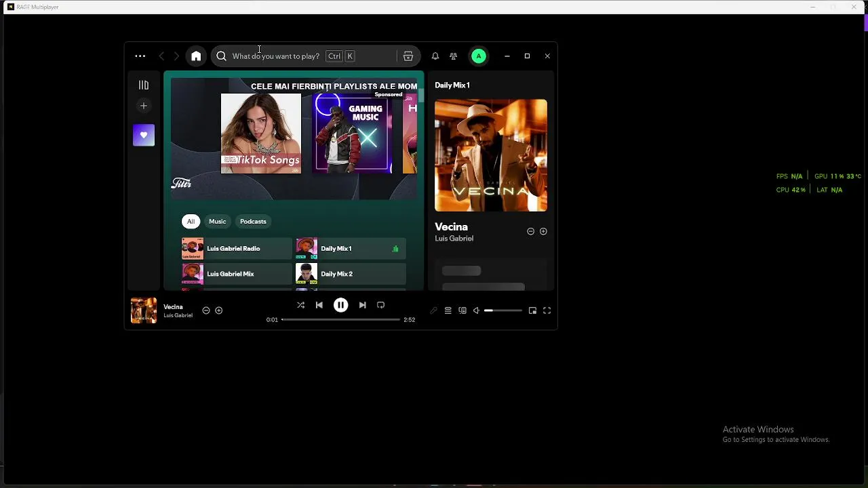Click the small album cover in the bottom bar

tap(144, 310)
